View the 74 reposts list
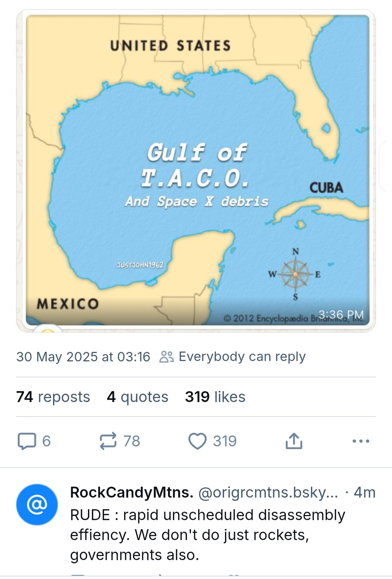Viewport: 392px width, 579px height. (53, 397)
